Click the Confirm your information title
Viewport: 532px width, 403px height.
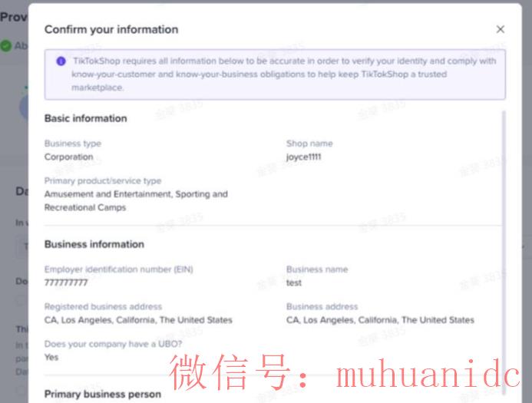coord(111,29)
